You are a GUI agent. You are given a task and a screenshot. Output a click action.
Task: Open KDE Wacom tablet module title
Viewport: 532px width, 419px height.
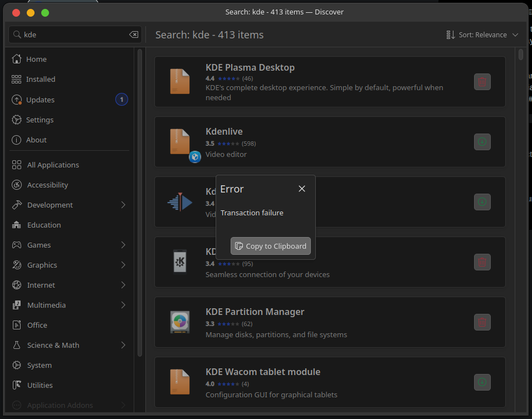(x=263, y=372)
